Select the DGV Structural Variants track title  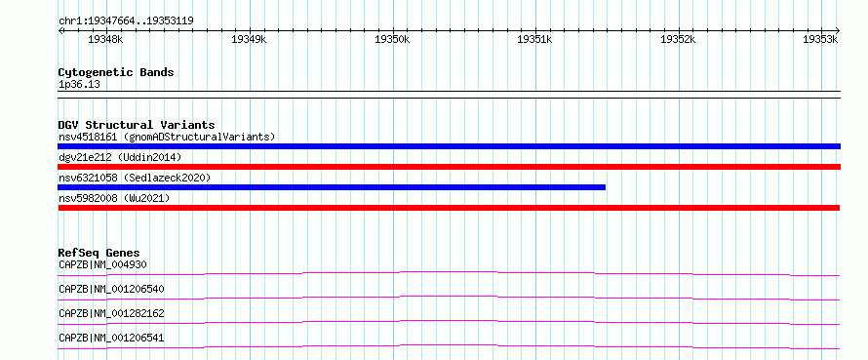click(137, 125)
